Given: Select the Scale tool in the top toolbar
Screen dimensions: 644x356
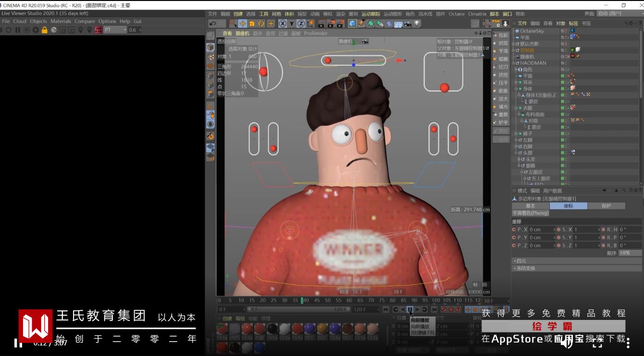Looking at the screenshot, I should 252,24.
